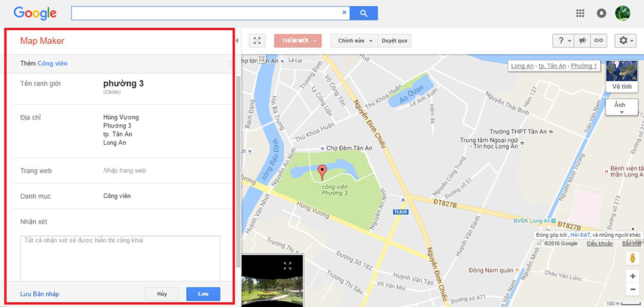Screen dimensions: 644x307
Task: Click the Duyệt qua button
Action: (394, 41)
